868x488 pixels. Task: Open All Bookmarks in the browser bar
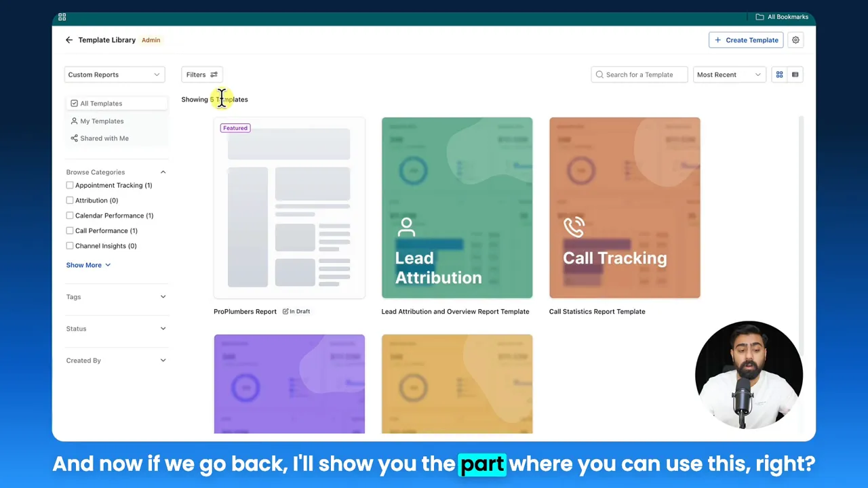(x=782, y=16)
